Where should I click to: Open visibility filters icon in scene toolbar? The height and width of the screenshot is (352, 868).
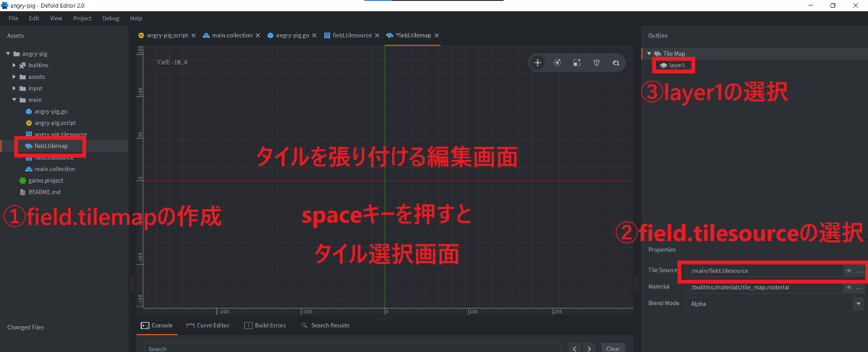pyautogui.click(x=616, y=63)
